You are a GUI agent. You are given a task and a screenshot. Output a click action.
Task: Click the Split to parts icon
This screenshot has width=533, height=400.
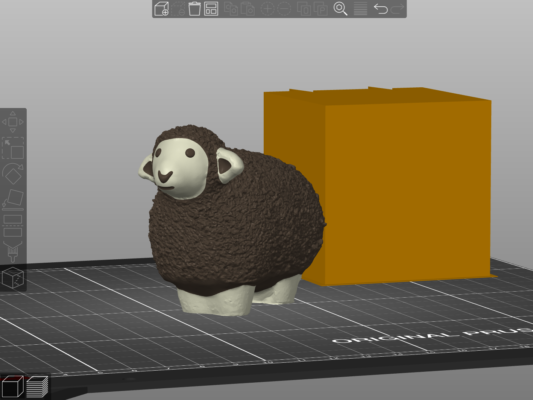pyautogui.click(x=320, y=8)
